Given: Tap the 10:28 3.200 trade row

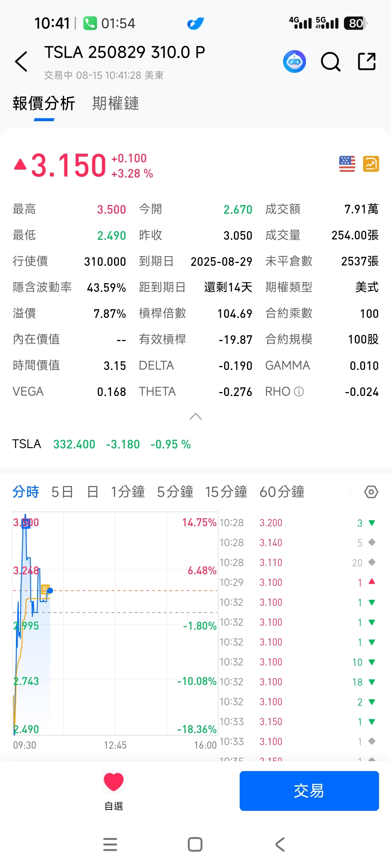Looking at the screenshot, I should pos(298,523).
